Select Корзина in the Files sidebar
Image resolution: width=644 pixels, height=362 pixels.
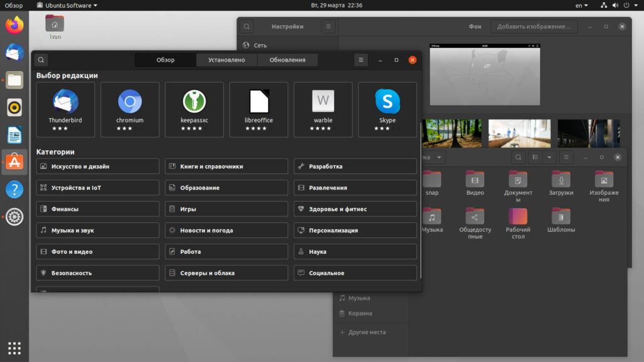coord(360,313)
